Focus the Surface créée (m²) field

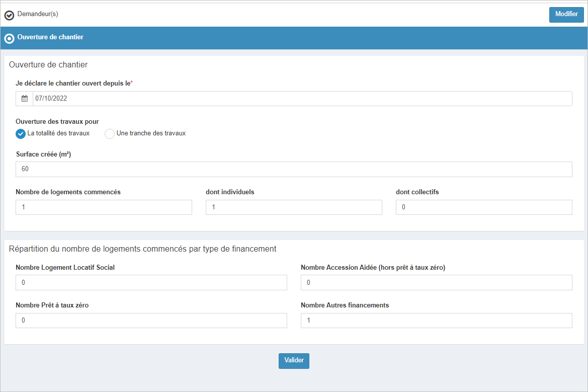pyautogui.click(x=294, y=170)
